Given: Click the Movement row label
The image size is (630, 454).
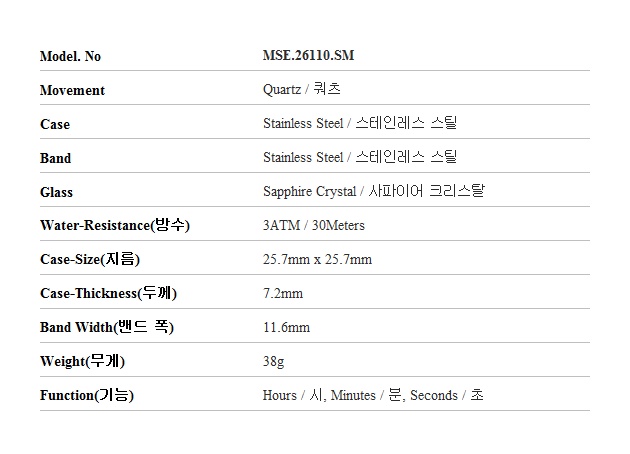Looking at the screenshot, I should (x=72, y=90).
